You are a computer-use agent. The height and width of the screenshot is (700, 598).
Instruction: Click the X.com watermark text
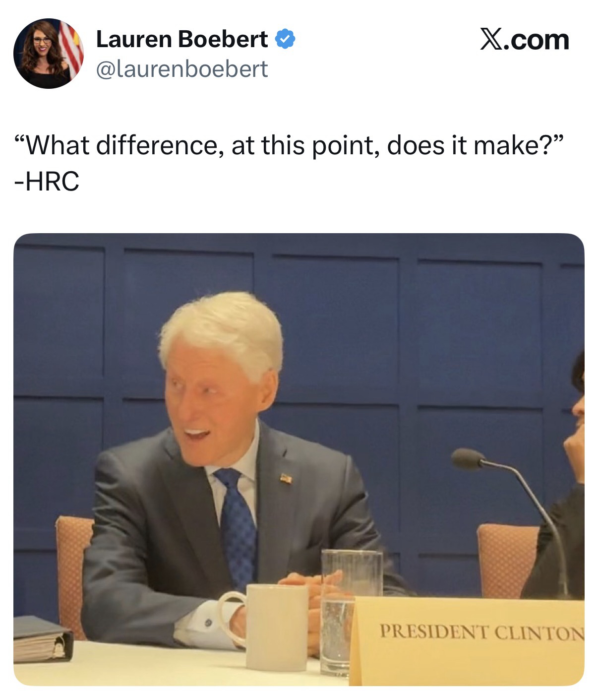525,40
